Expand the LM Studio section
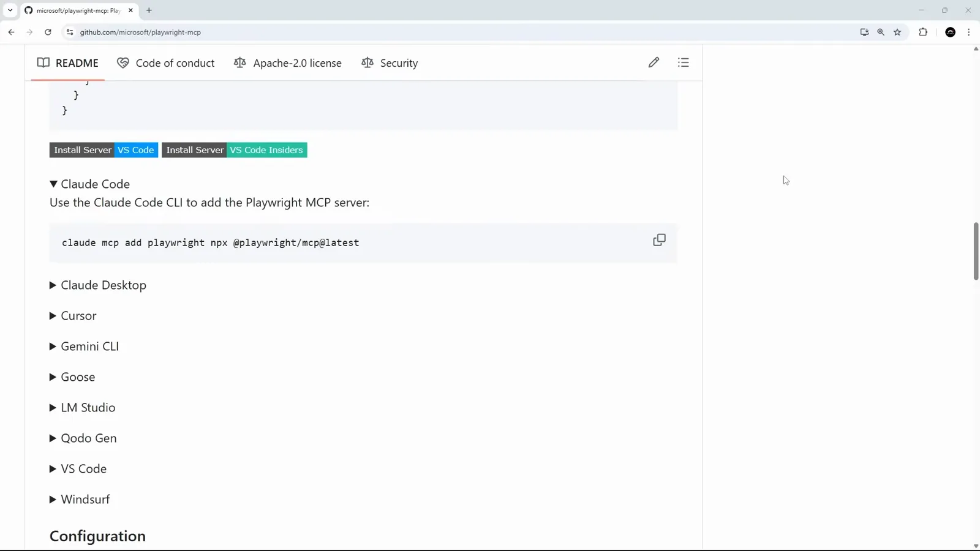The image size is (980, 551). [x=83, y=408]
